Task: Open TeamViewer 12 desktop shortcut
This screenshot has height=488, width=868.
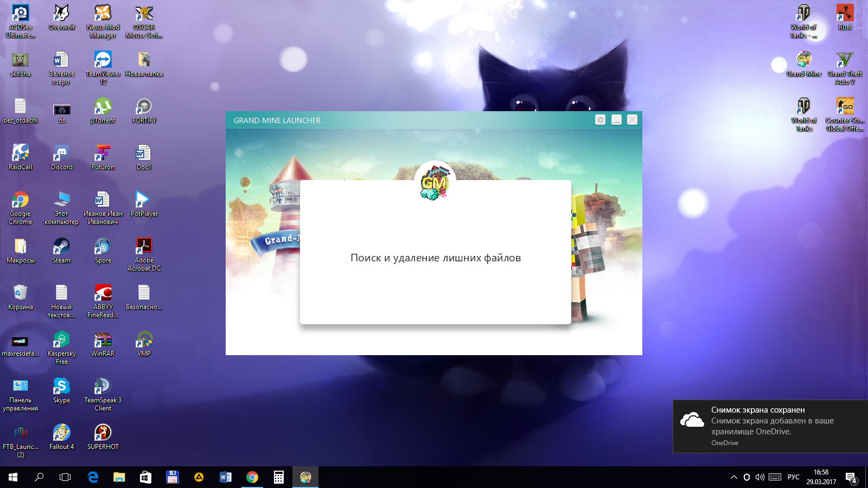Action: click(103, 68)
